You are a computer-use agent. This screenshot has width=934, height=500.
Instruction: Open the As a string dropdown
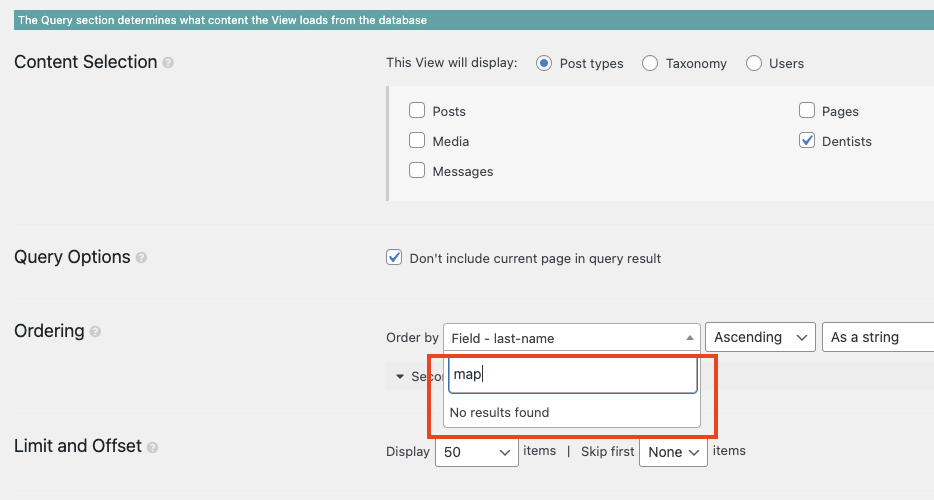coord(878,337)
